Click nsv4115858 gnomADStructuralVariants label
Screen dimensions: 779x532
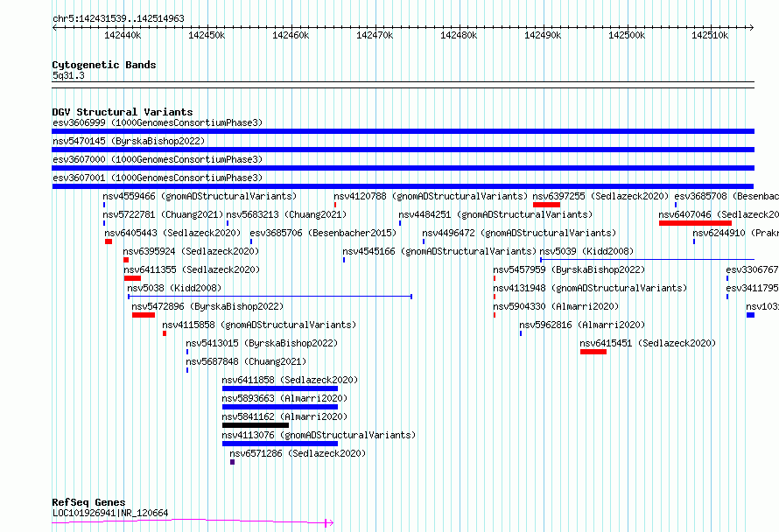click(x=259, y=325)
